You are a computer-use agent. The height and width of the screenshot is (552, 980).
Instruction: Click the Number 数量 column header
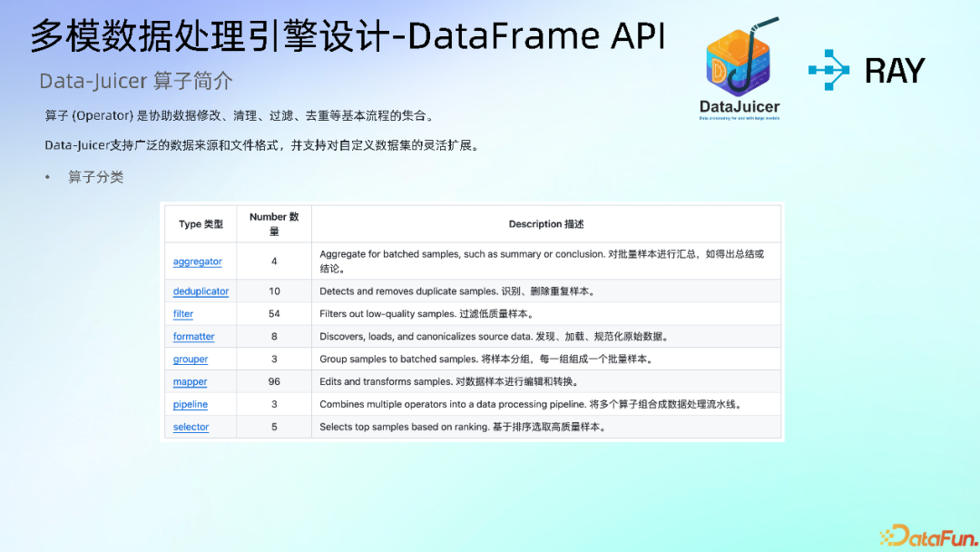274,223
